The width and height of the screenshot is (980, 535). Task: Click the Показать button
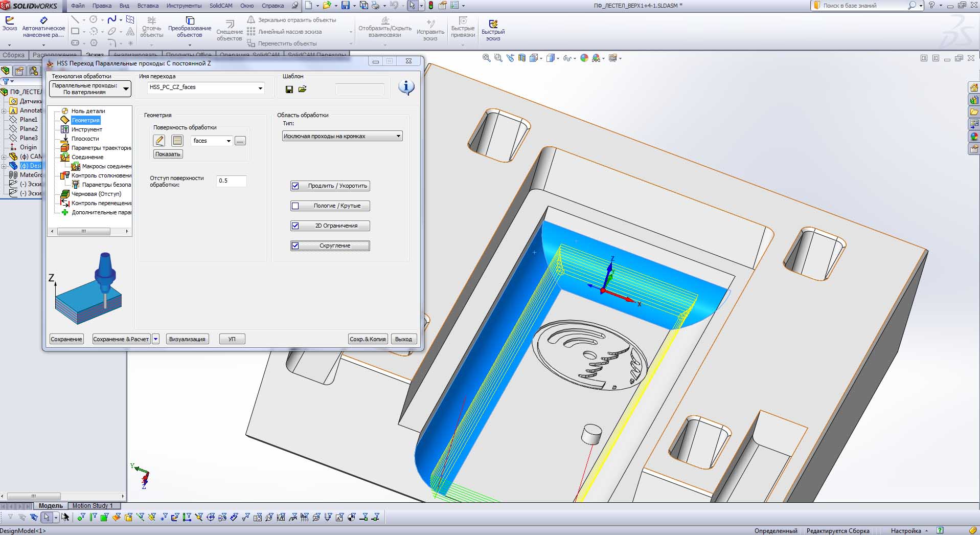pyautogui.click(x=168, y=154)
